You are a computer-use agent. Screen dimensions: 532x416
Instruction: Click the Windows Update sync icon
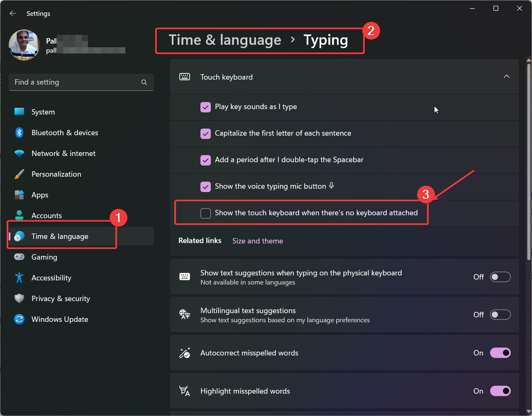click(19, 319)
